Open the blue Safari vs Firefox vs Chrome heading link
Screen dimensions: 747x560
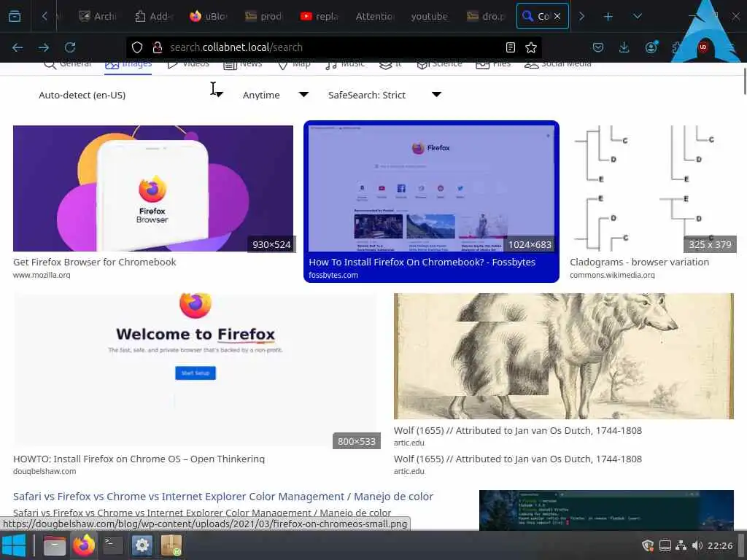[223, 496]
